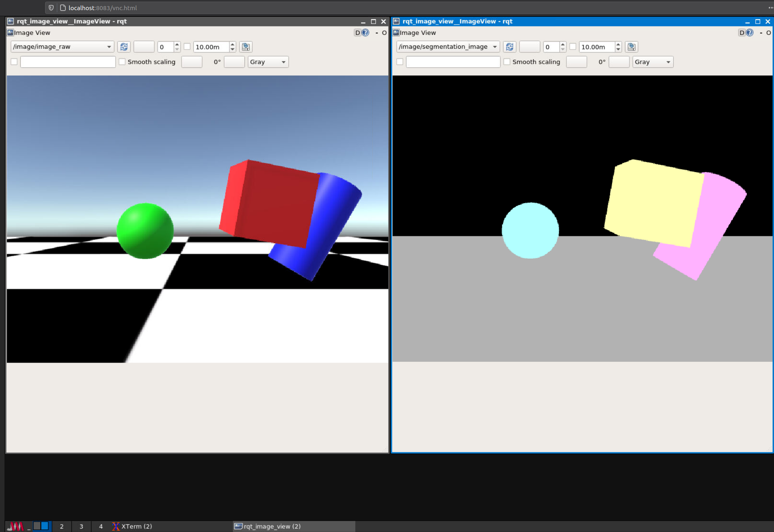The width and height of the screenshot is (774, 532).
Task: Switch to XTerm (2) in taskbar
Action: [x=132, y=526]
